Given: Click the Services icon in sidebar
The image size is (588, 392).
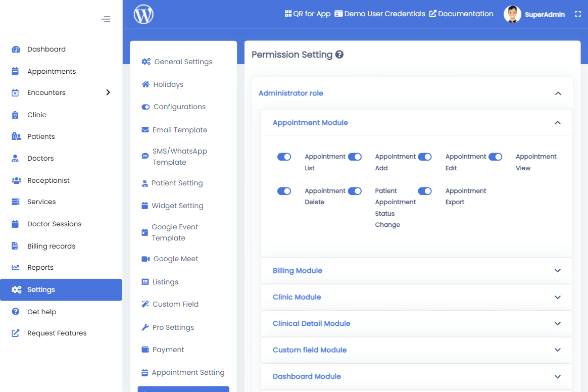Looking at the screenshot, I should (15, 202).
